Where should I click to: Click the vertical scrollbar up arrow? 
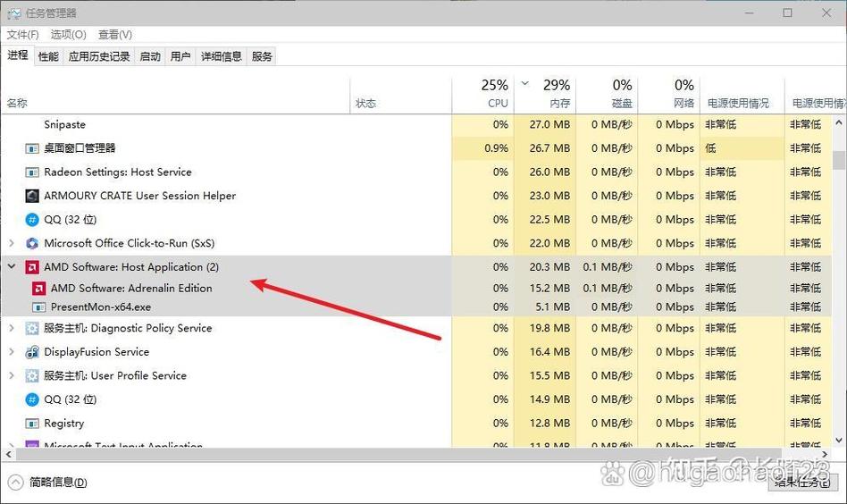[839, 123]
